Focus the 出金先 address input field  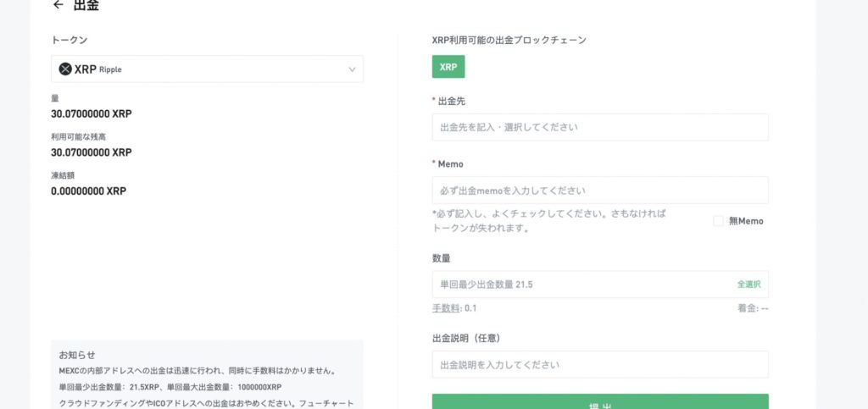click(x=599, y=127)
